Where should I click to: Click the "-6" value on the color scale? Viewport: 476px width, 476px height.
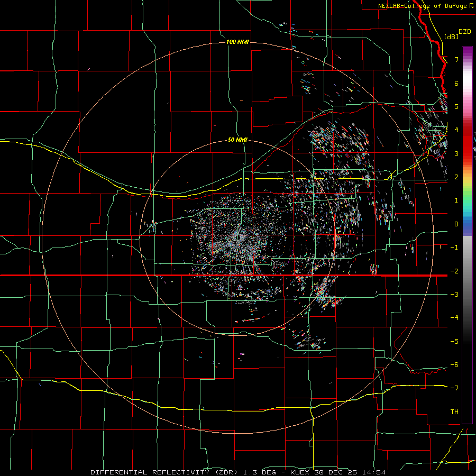click(x=454, y=365)
